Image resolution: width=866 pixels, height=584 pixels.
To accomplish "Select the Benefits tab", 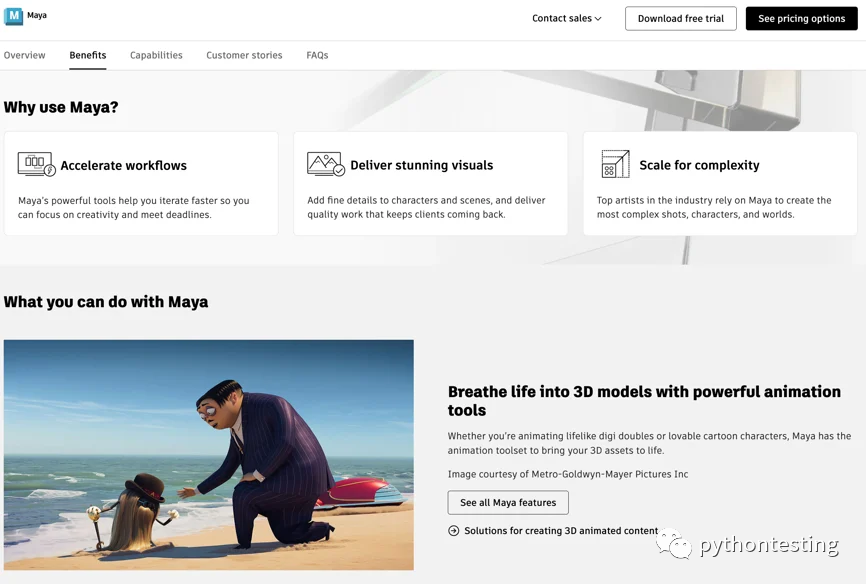I will pyautogui.click(x=88, y=55).
